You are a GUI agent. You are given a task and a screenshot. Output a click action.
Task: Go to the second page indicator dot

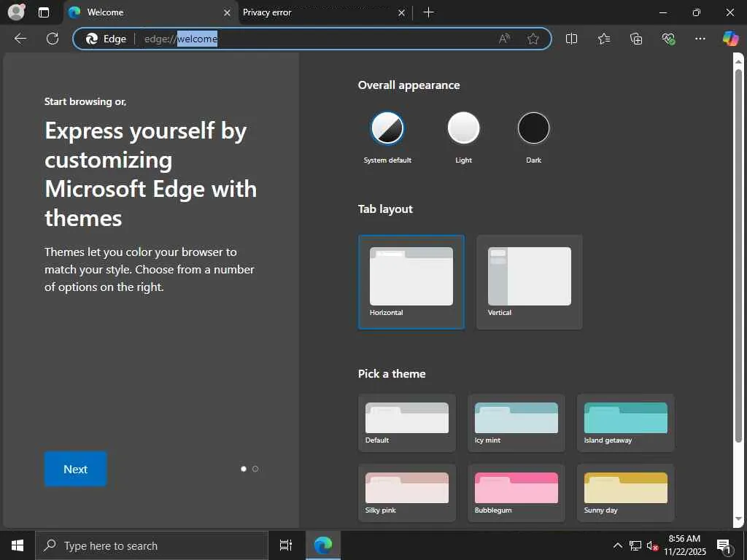255,469
